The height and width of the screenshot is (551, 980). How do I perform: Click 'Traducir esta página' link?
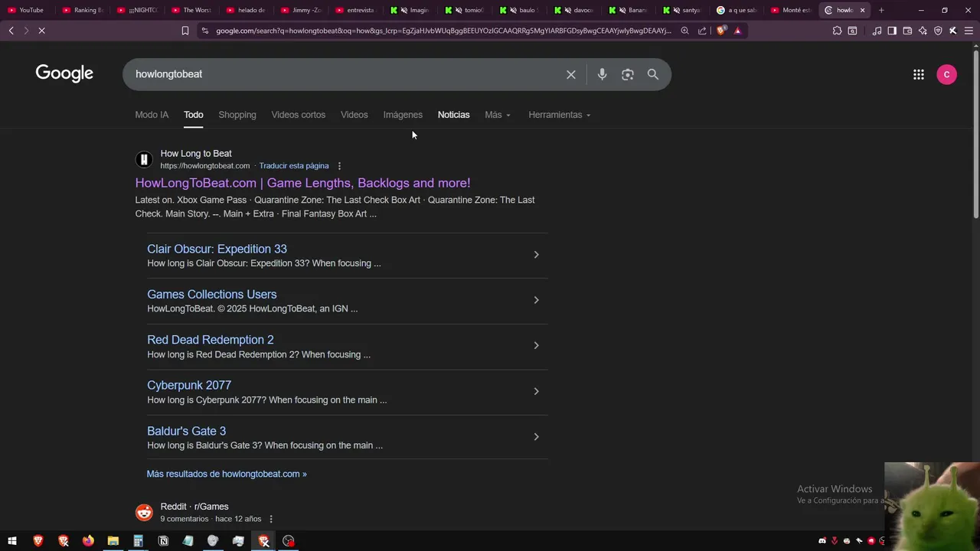coord(294,166)
